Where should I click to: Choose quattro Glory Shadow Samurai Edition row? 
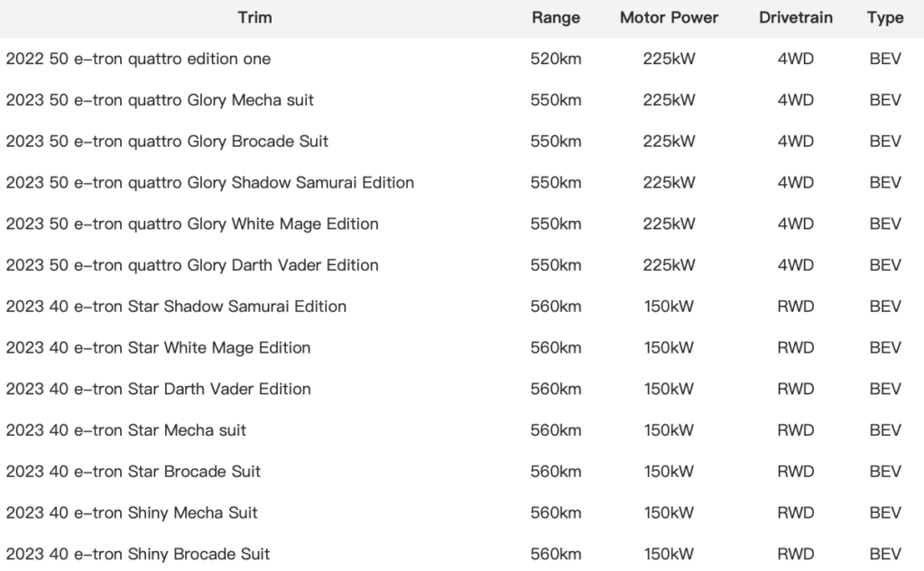[209, 182]
